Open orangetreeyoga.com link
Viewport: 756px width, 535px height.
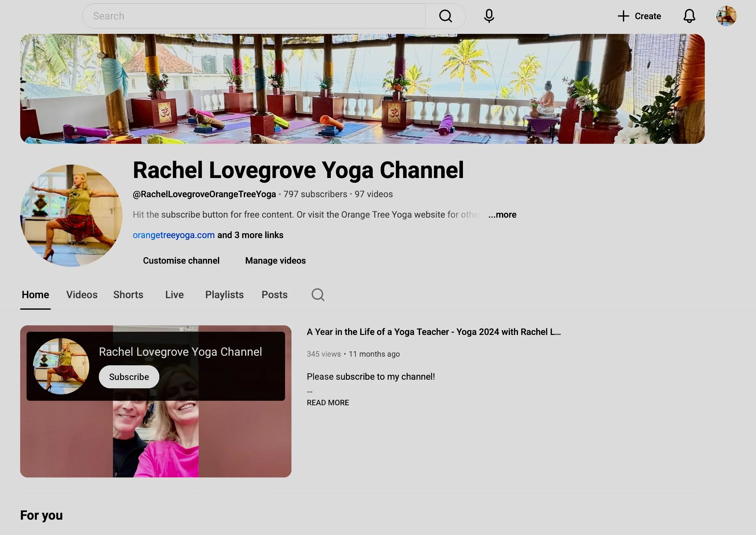tap(173, 235)
